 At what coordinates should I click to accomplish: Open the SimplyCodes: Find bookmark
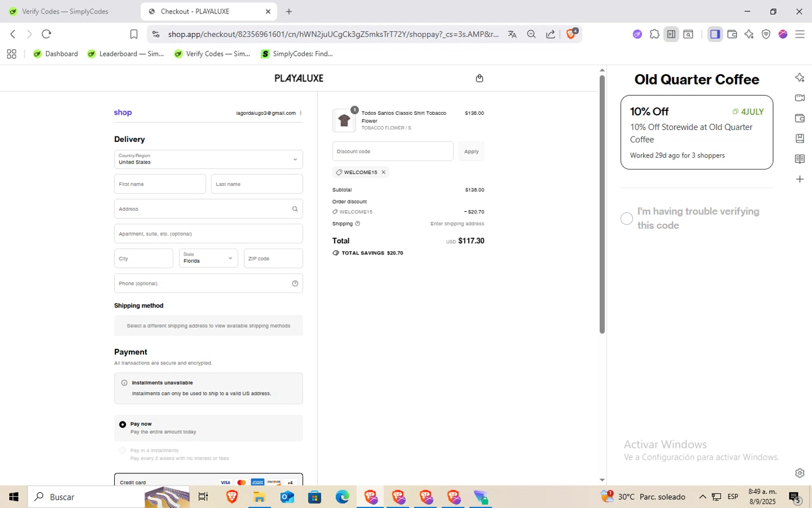297,54
